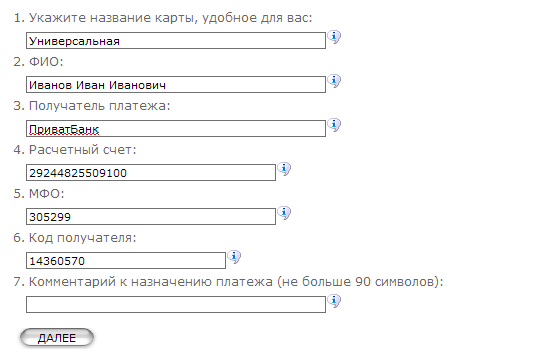Click the ДАЛЕЕ button

[57, 338]
